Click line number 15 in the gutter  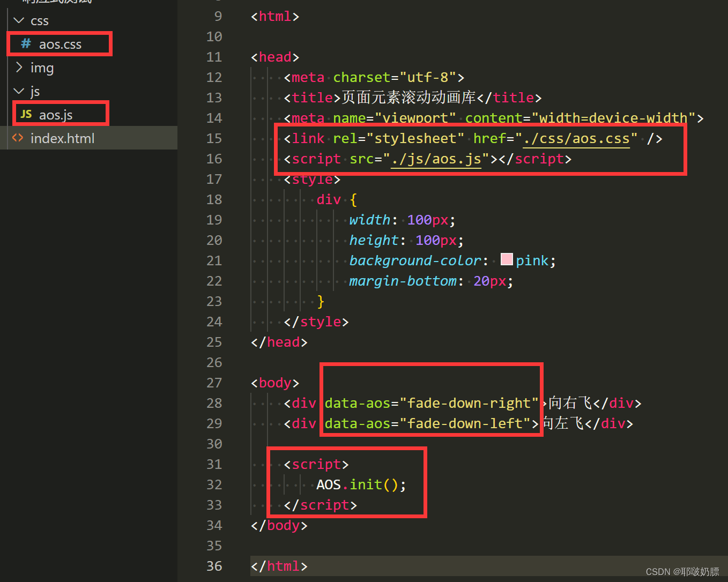pos(214,138)
